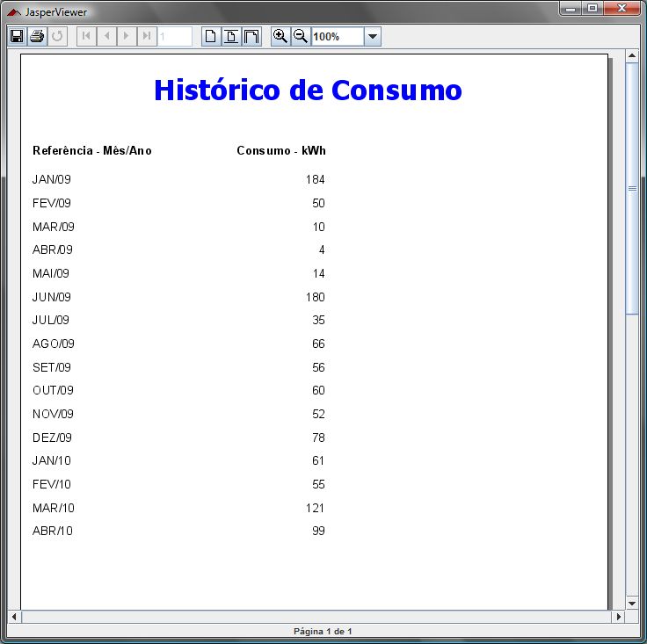Toggle Fit Page view button
Viewport: 647px width, 644px height.
click(230, 36)
